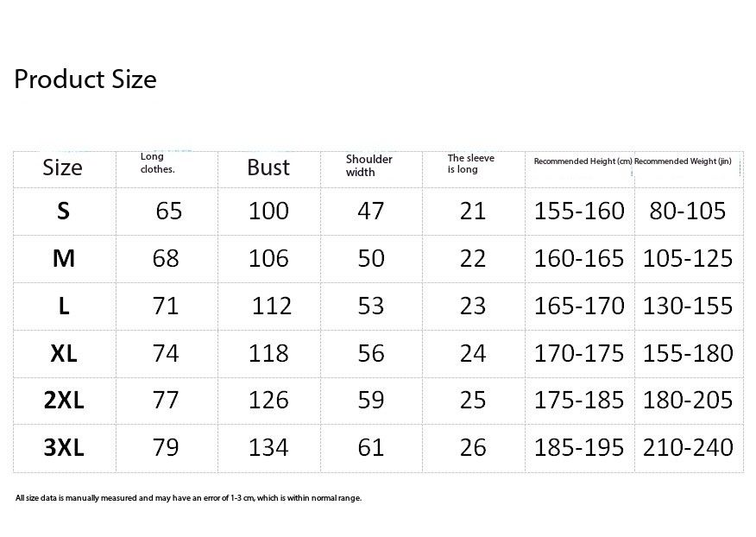Select the 2XL size row label

point(63,401)
